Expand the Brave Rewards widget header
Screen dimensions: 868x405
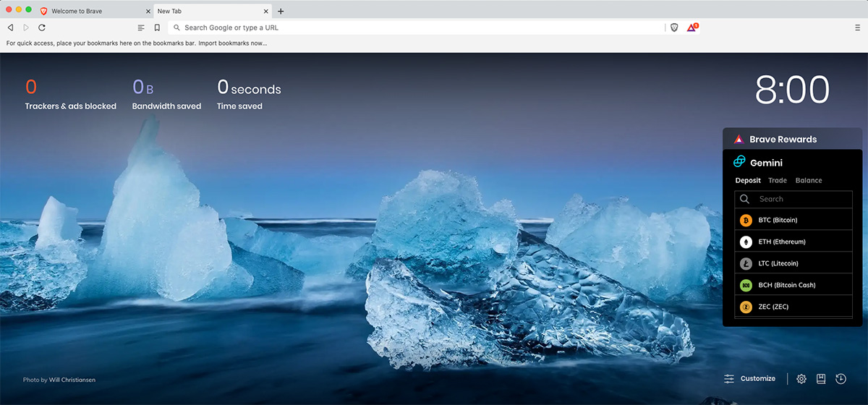coord(793,139)
